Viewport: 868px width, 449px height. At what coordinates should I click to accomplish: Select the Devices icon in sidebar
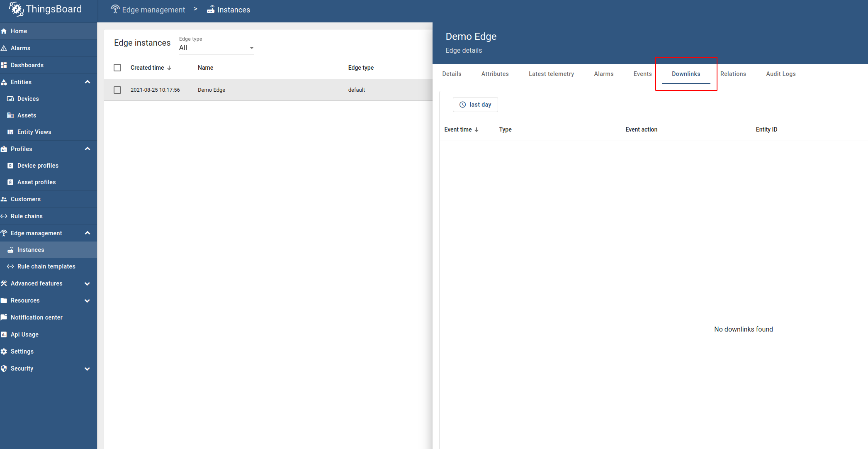(10, 98)
